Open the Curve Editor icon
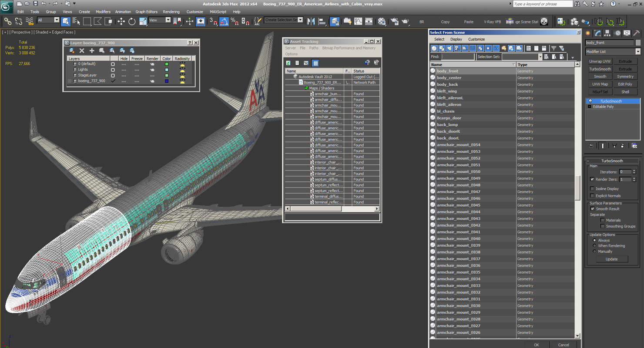Viewport: 644px width, 348px height. point(358,21)
